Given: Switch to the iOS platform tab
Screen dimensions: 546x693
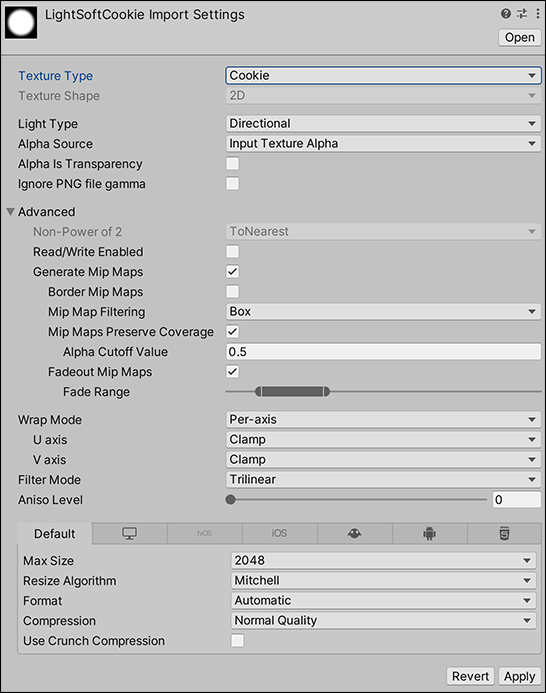Looking at the screenshot, I should point(279,533).
